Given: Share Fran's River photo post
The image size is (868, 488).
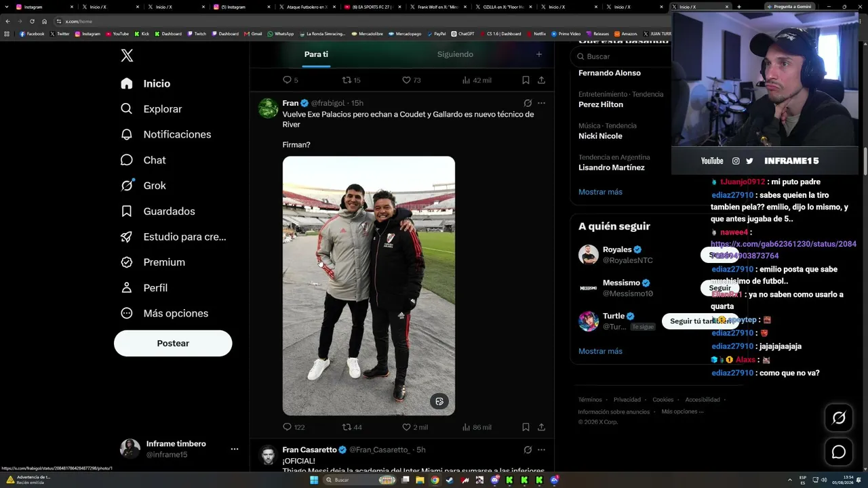Looking at the screenshot, I should pyautogui.click(x=541, y=427).
